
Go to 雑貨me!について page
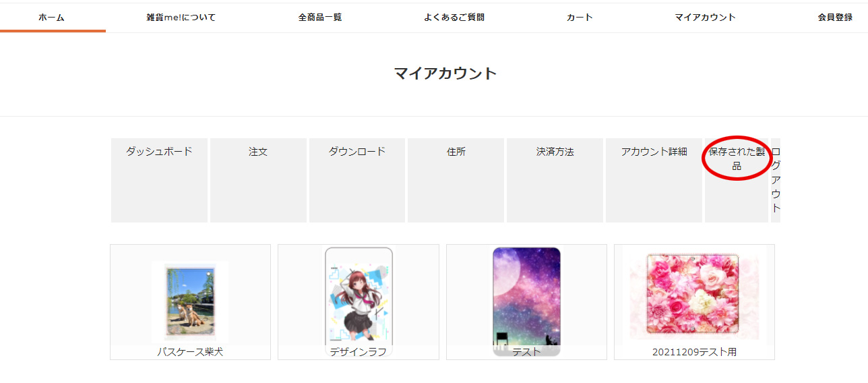point(181,18)
